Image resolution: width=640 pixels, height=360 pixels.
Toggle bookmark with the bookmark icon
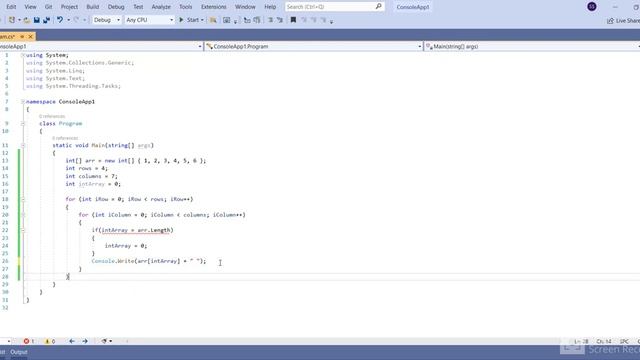click(293, 20)
